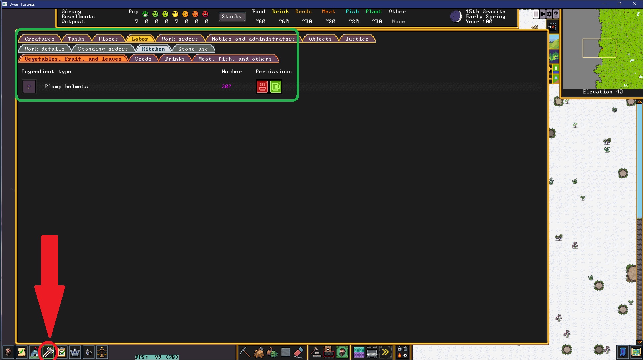Show Meat, fish, and others category
644x360 pixels.
coord(235,59)
